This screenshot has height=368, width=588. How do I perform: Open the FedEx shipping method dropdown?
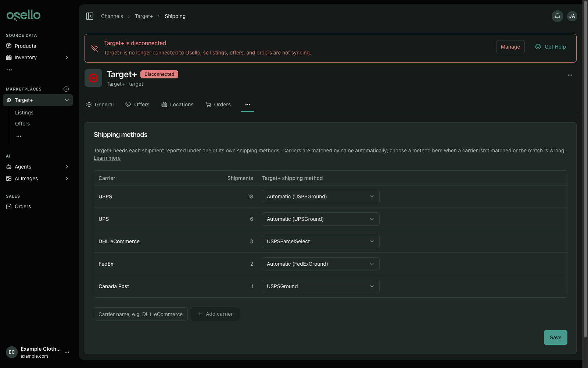(x=320, y=264)
